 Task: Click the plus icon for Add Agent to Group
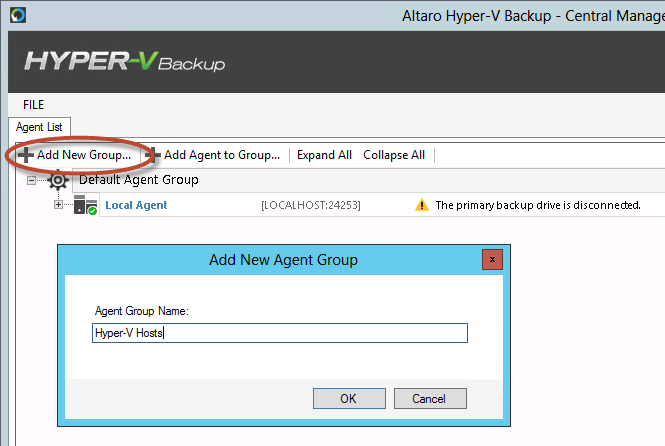pos(153,155)
